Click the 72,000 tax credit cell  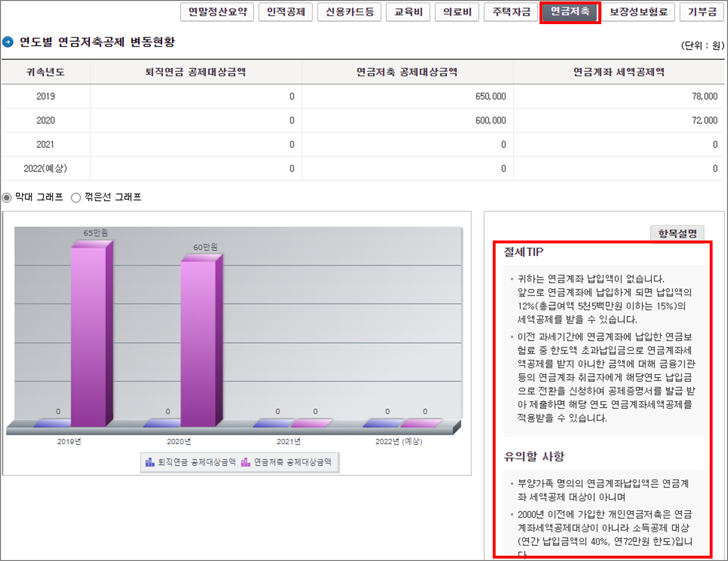(x=619, y=120)
